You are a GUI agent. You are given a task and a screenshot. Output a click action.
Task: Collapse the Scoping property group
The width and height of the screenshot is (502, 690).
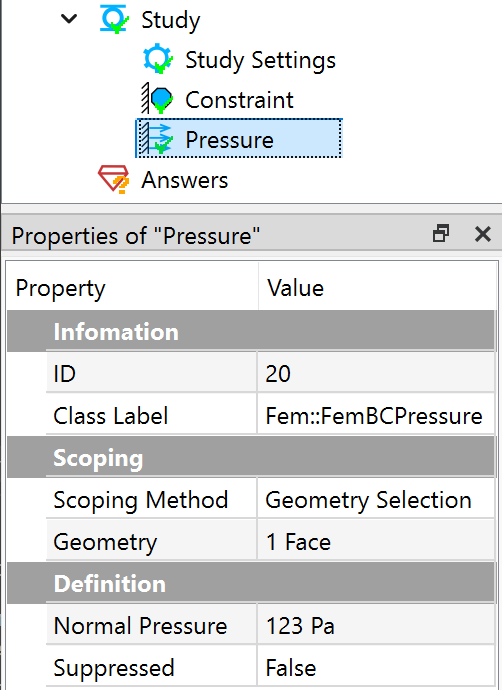pos(251,458)
